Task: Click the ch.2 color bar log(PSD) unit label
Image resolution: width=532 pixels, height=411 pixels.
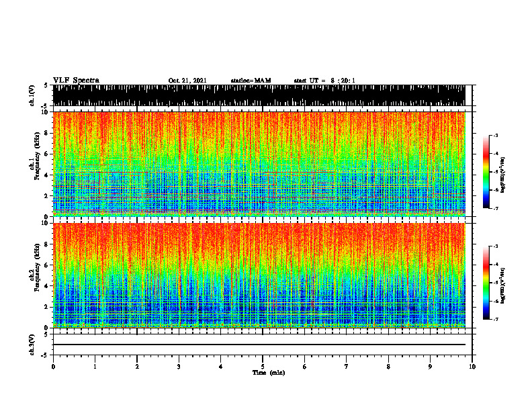Action: [x=503, y=286]
